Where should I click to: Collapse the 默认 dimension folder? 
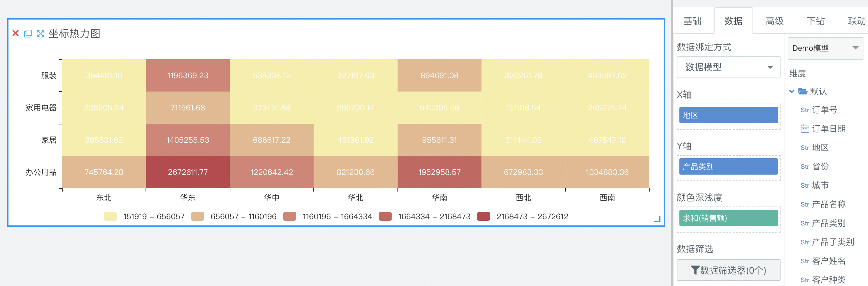click(792, 92)
